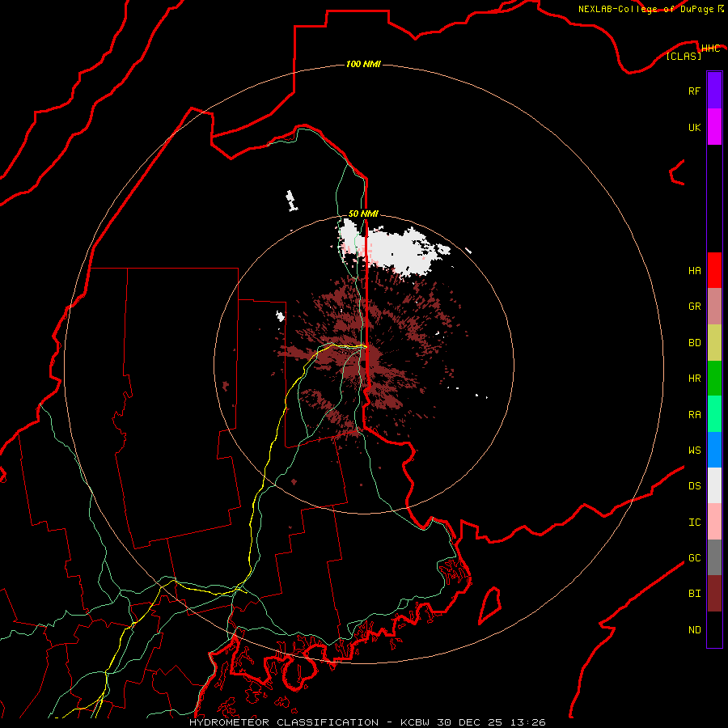This screenshot has width=728, height=728.
Task: Click the 'ND' legend label
Action: coord(694,630)
